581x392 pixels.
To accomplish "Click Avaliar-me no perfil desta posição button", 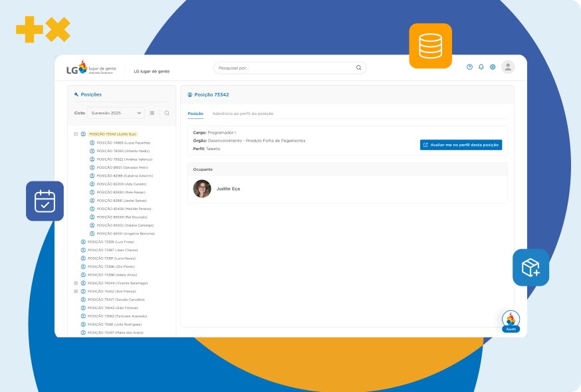I will pyautogui.click(x=461, y=145).
